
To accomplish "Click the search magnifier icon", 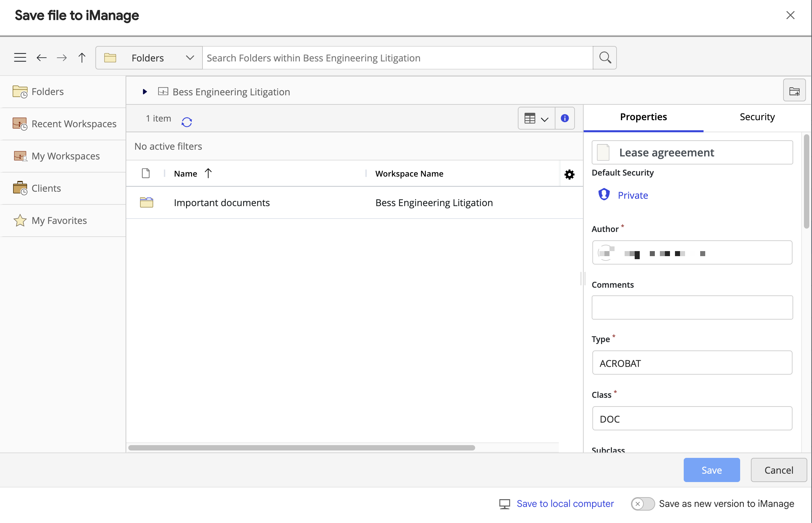I will pos(605,58).
